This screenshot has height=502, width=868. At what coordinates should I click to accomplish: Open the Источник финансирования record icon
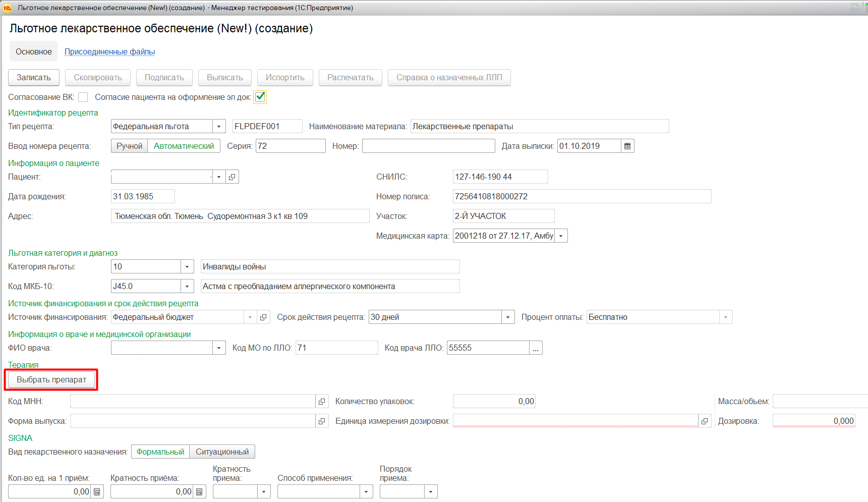point(263,317)
